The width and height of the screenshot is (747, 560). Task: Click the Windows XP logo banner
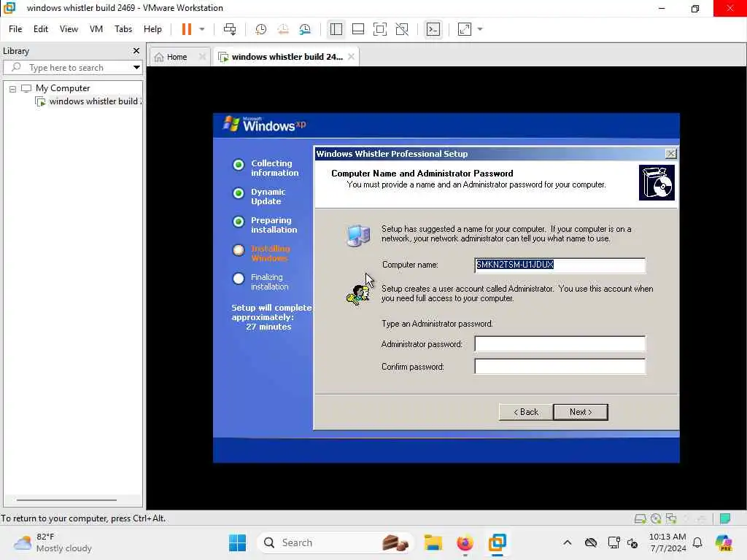(x=264, y=125)
